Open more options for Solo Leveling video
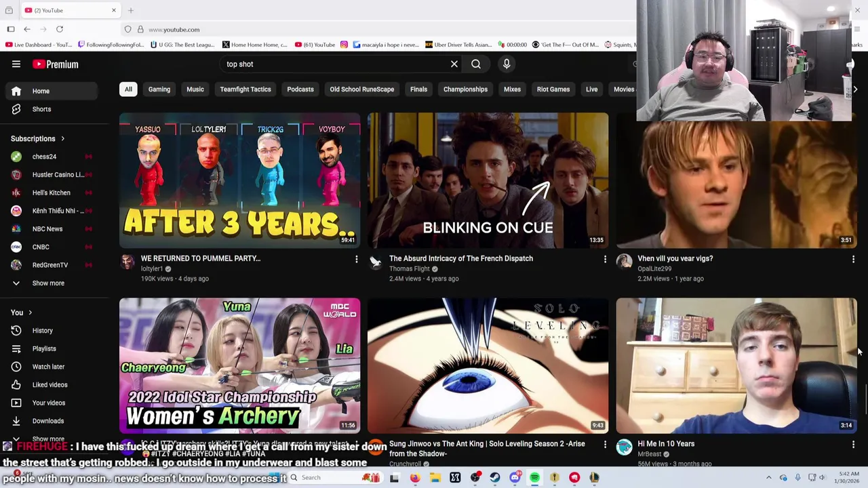Viewport: 868px width, 488px height. point(605,445)
